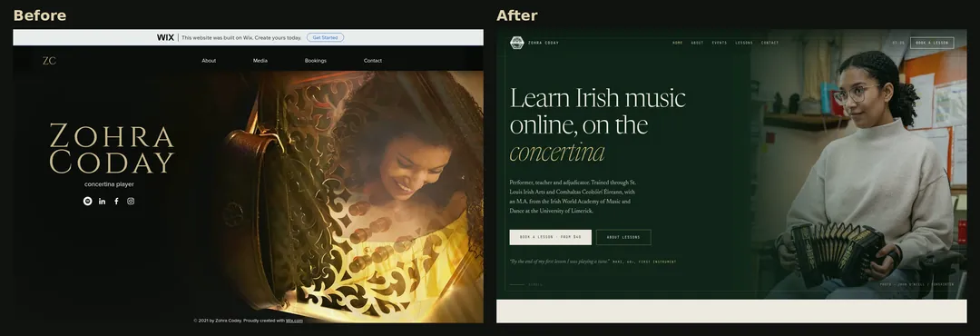
Task: Open Contact in the Before site navigation
Action: (373, 61)
